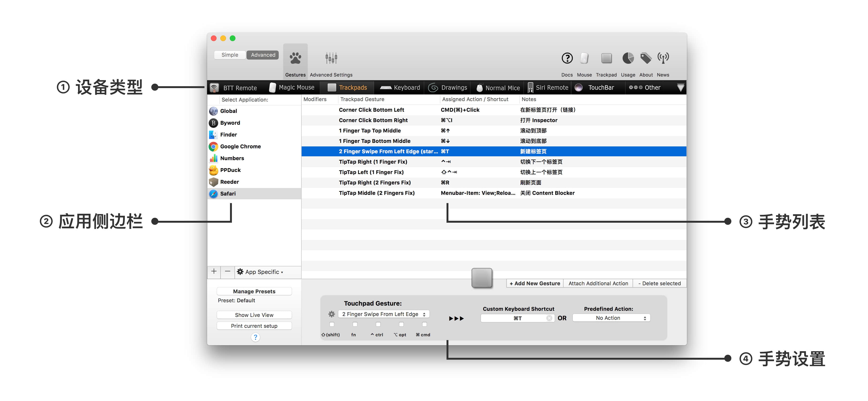Image resolution: width=868 pixels, height=401 pixels.
Task: Expand the Predefined Action No Action dropdown
Action: (x=611, y=318)
